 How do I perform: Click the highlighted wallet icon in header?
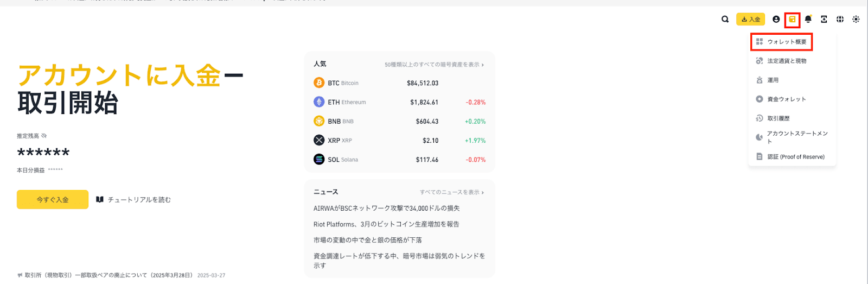point(792,20)
